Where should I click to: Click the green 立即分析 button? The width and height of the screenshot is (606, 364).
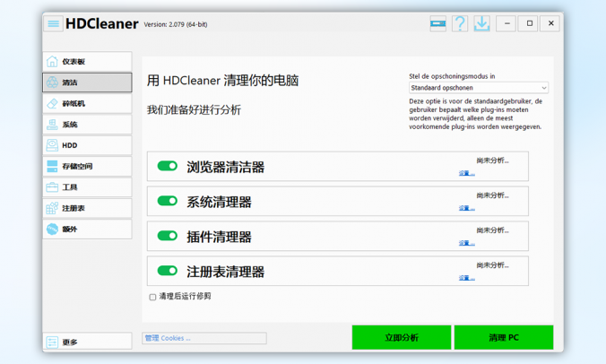402,337
